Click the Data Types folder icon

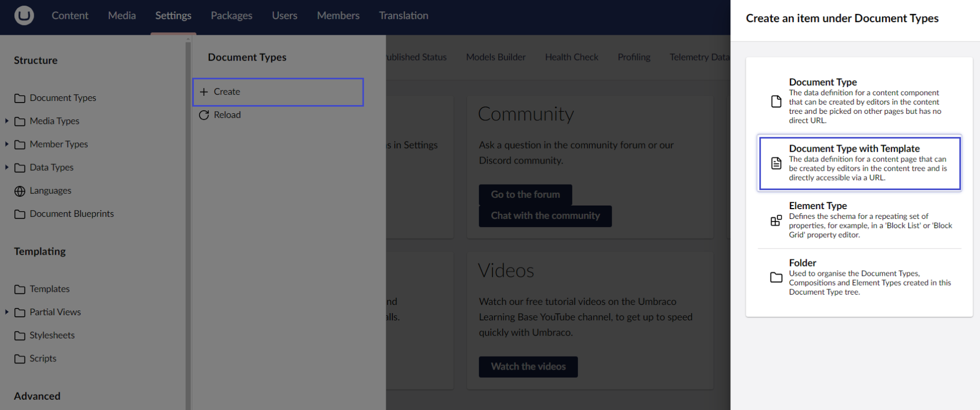pos(19,168)
